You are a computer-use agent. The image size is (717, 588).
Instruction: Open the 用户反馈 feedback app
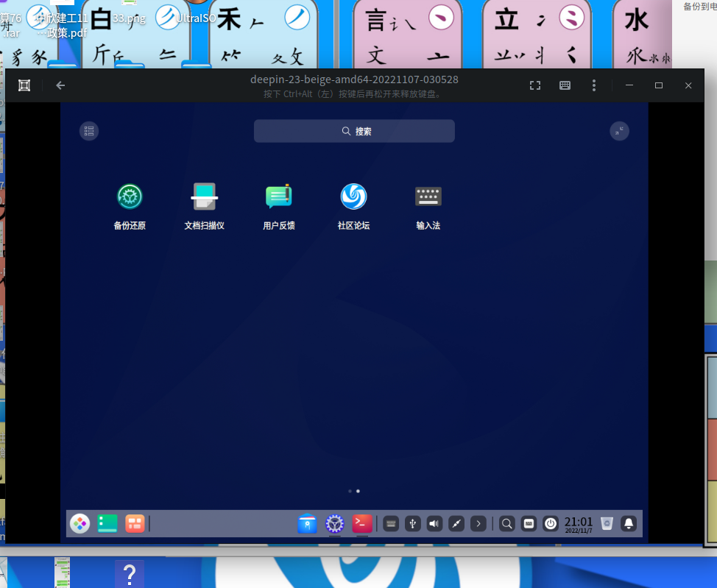[x=278, y=196]
